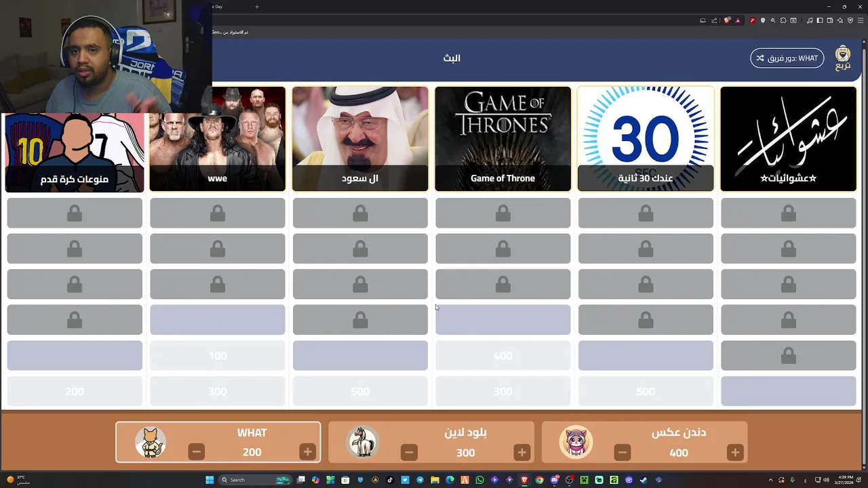Screen dimensions: 868x488
Task: Open the Brave VPN shield icon
Action: 850,20
